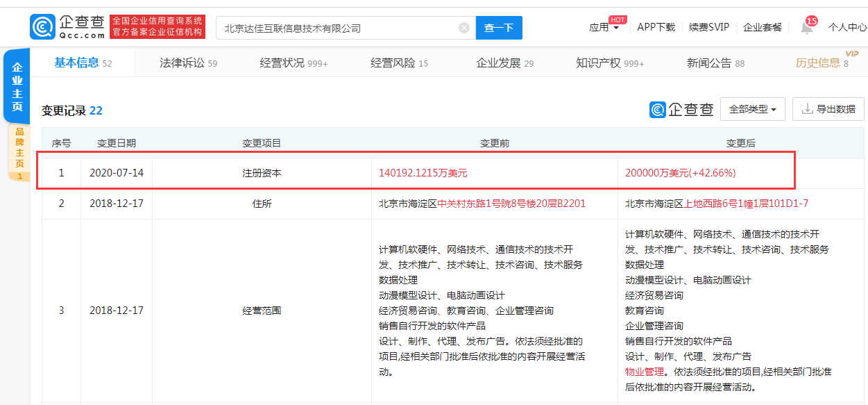Click the download icon on 导出数据
The width and height of the screenshot is (868, 405).
point(807,109)
